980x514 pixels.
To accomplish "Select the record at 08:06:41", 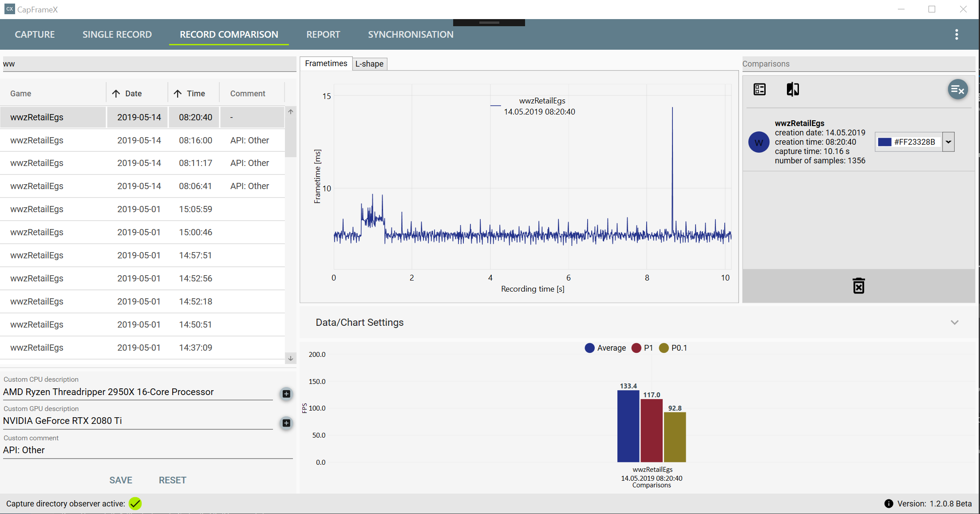I will point(142,186).
